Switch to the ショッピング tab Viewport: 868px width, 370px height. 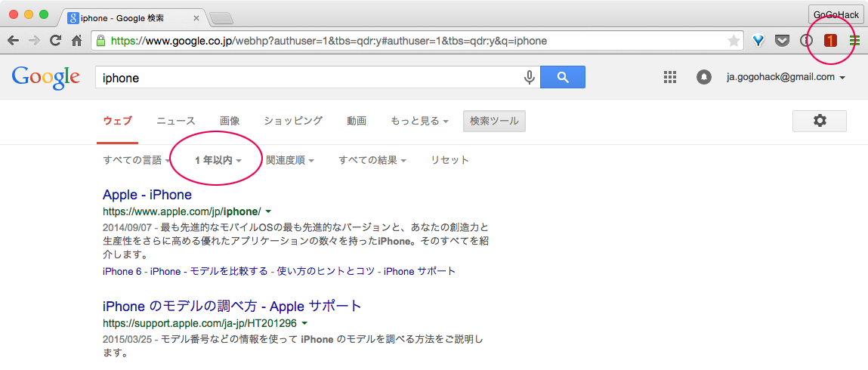[293, 121]
